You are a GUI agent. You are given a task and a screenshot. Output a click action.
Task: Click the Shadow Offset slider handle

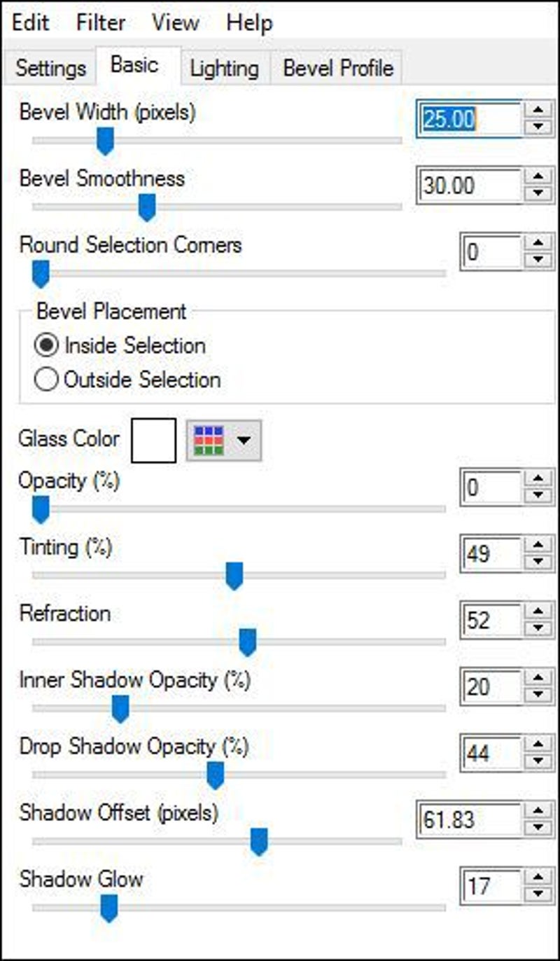click(259, 841)
